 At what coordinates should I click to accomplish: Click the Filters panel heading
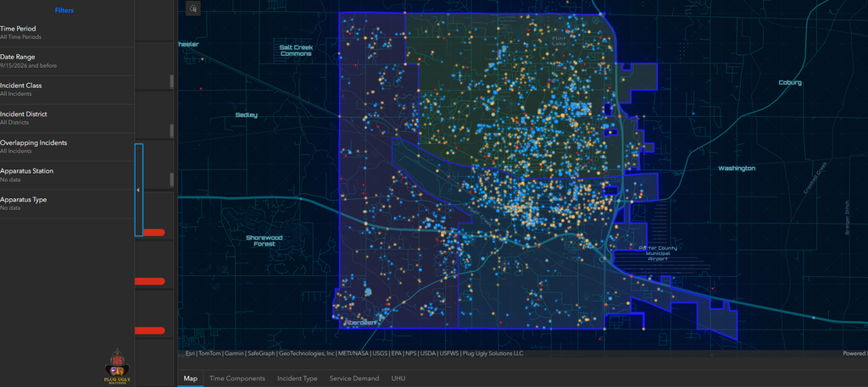64,10
